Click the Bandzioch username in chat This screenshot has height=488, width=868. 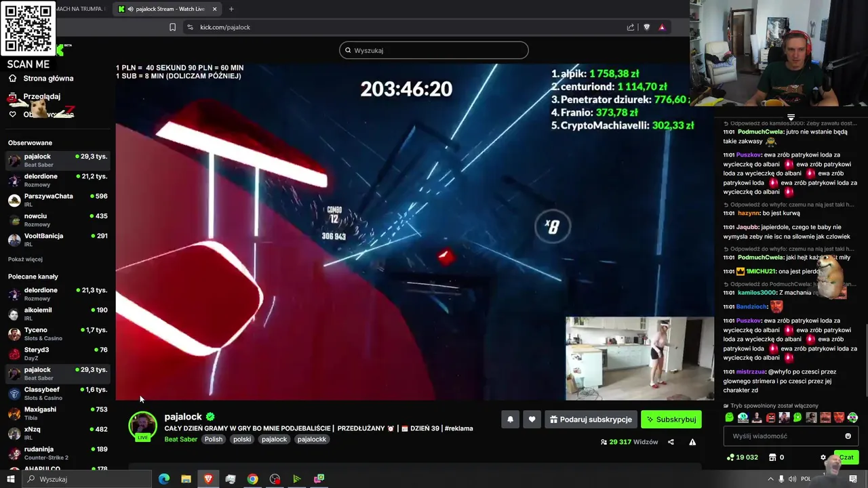(751, 307)
